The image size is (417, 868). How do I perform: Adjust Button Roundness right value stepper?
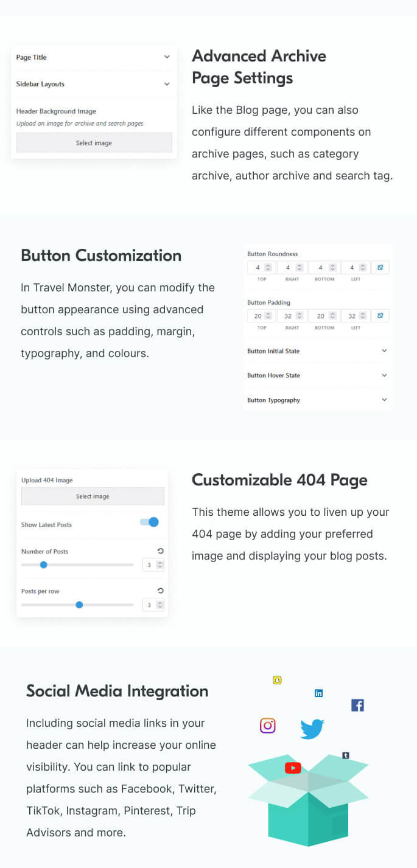(x=299, y=267)
